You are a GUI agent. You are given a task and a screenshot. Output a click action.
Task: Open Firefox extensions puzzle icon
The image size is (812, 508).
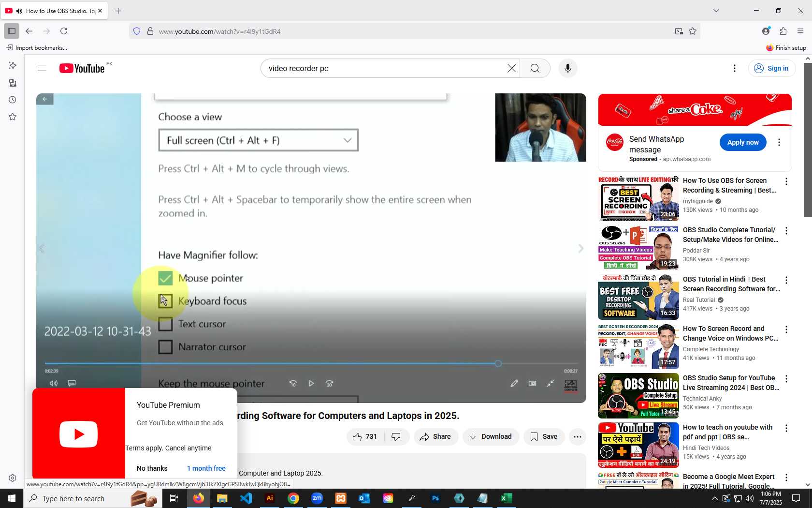click(783, 31)
